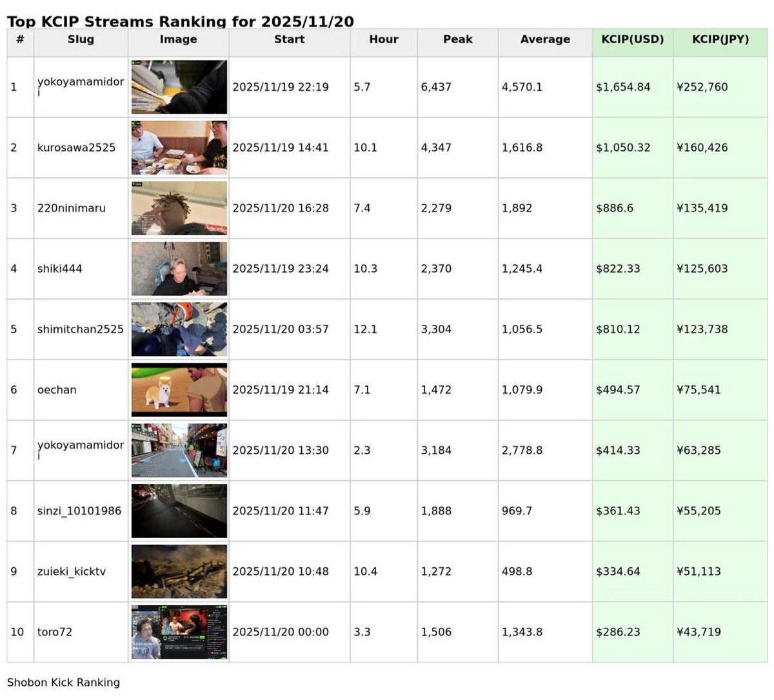Click the ¥75,541 JPY value
Viewport: 774px width, 700px height.
pos(699,390)
